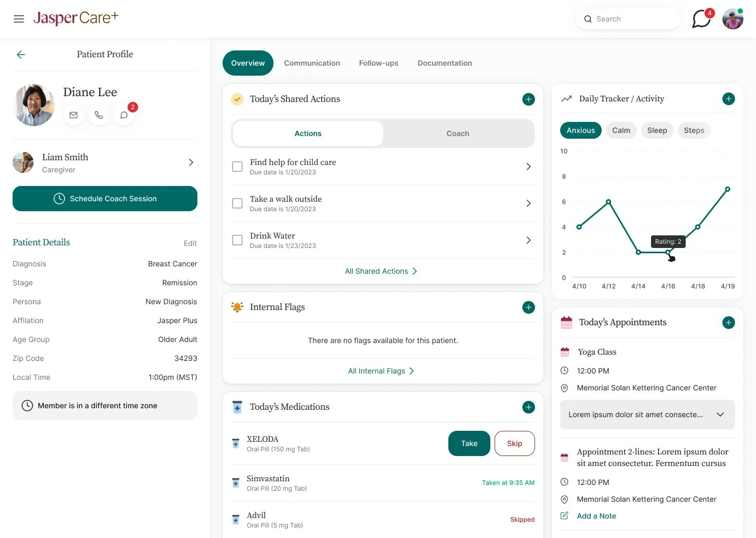Call Diane Lee with the phone icon
This screenshot has height=538, width=756.
pos(99,115)
